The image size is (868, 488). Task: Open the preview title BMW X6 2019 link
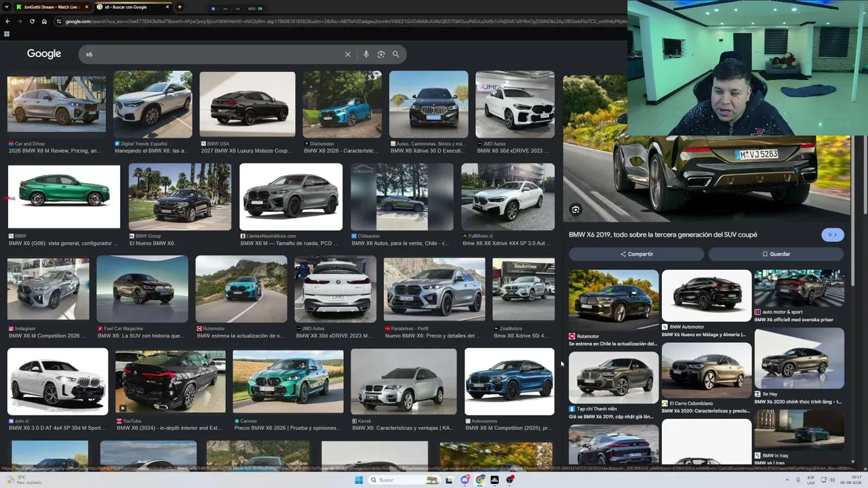[x=663, y=235]
